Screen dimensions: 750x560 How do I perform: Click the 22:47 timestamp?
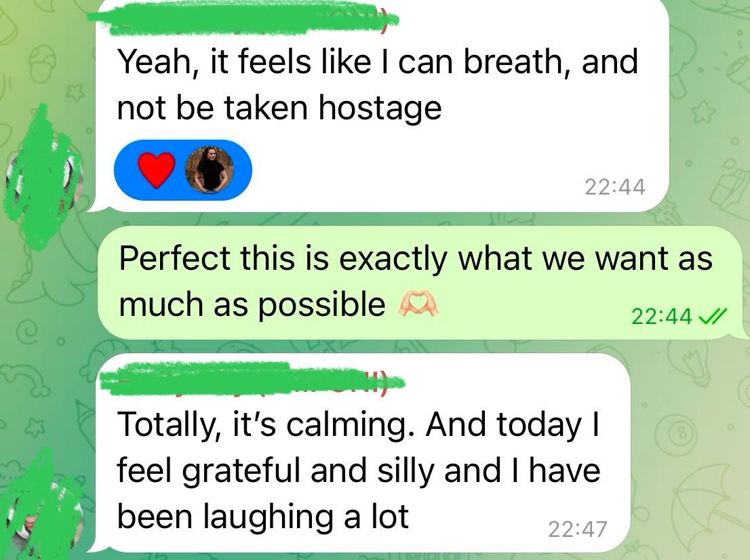(577, 529)
